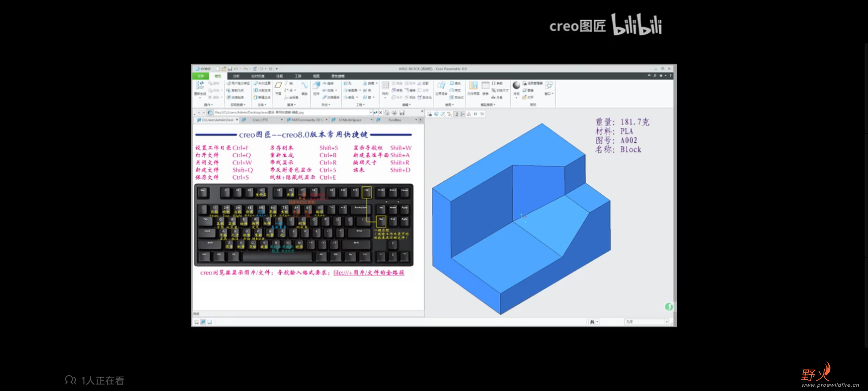Click Save in the quick access toolbar
Image resolution: width=868 pixels, height=391 pixels.
[230, 69]
